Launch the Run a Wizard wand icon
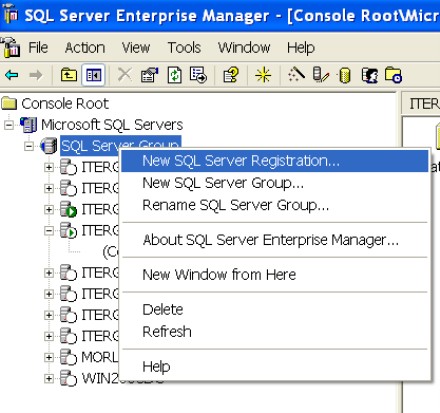Screen dimensions: 440x413 pos(296,74)
